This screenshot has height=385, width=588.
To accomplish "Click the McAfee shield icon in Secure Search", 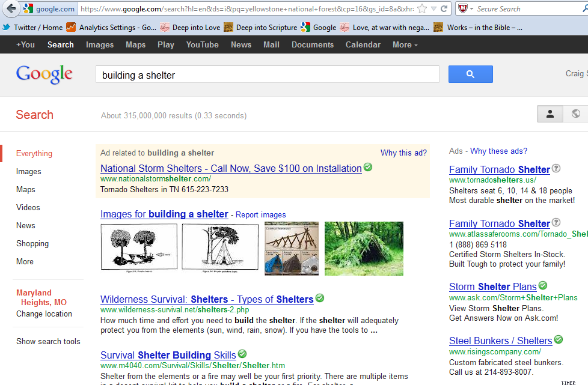I will pyautogui.click(x=463, y=8).
